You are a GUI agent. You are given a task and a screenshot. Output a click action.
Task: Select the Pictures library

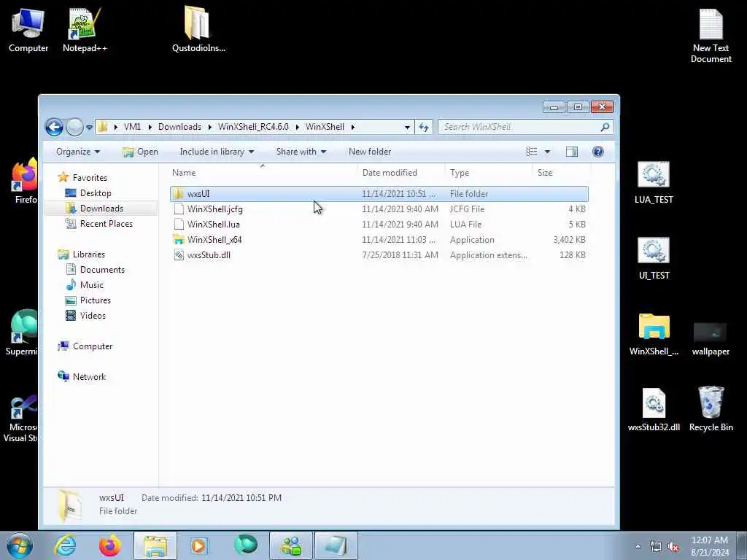96,300
